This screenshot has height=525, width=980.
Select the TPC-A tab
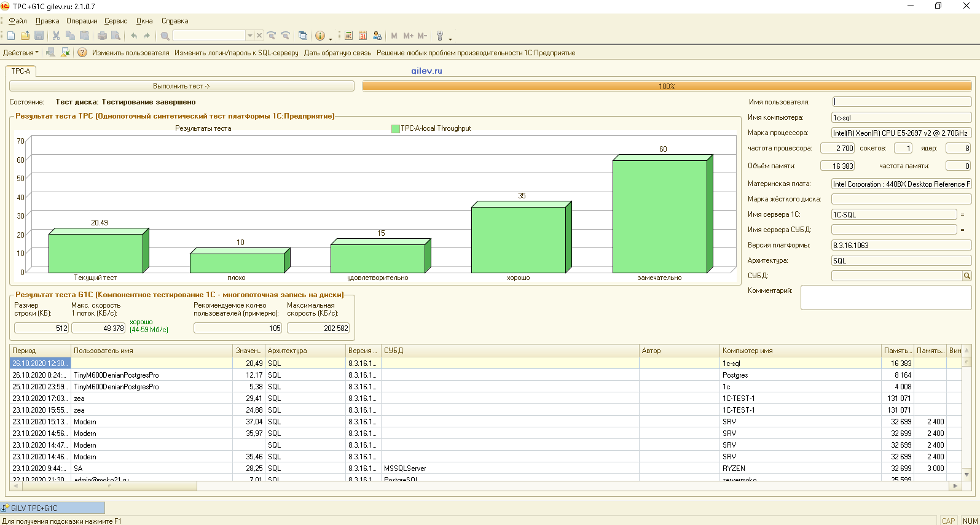21,71
